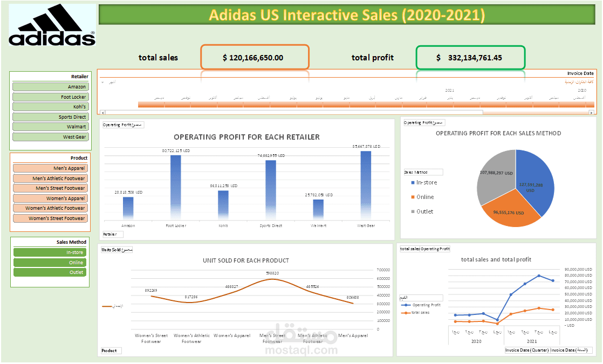Filter by Amazon retailer slicer button

(50, 87)
